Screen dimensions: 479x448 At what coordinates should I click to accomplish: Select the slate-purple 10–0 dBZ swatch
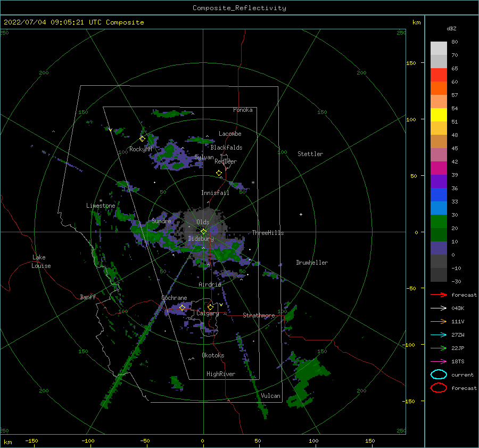coord(439,248)
